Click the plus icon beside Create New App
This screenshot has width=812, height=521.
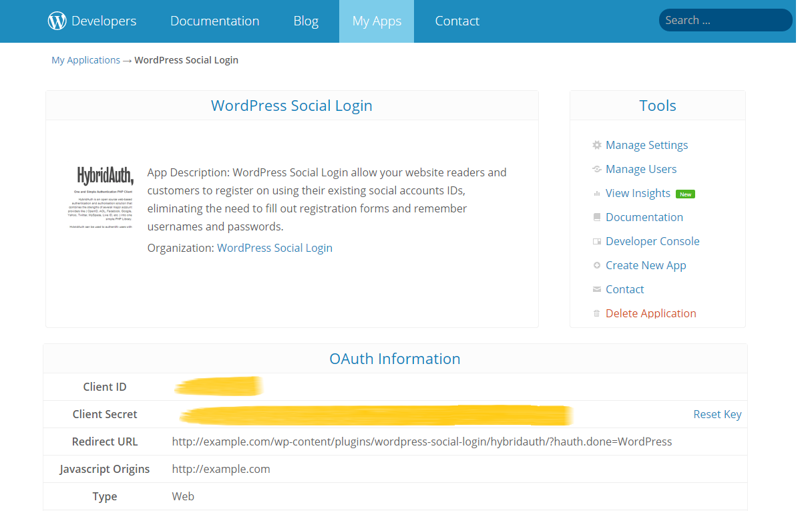point(597,265)
